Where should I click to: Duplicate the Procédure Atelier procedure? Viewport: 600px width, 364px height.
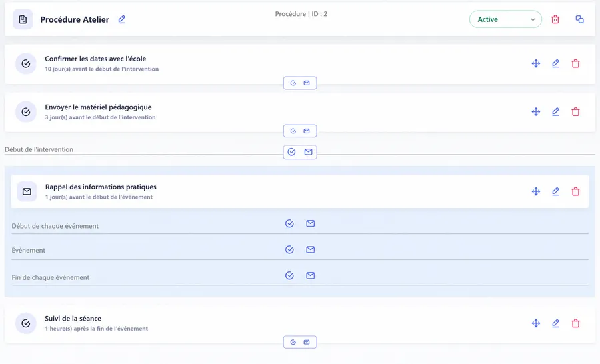click(580, 19)
